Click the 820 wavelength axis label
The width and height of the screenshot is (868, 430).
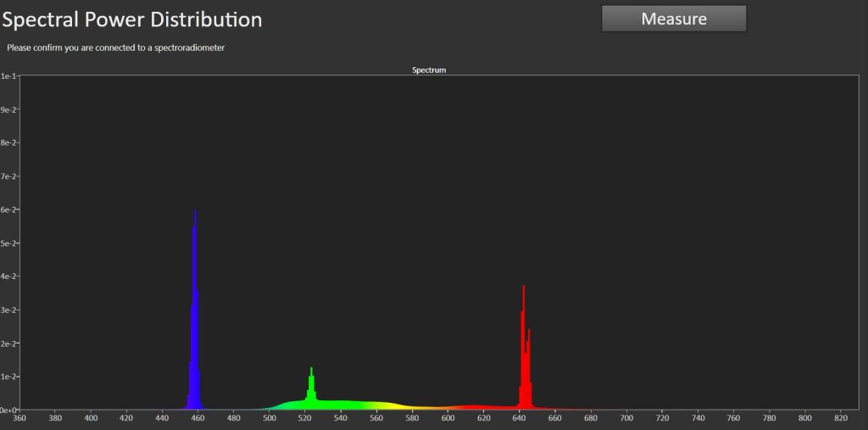pyautogui.click(x=841, y=418)
